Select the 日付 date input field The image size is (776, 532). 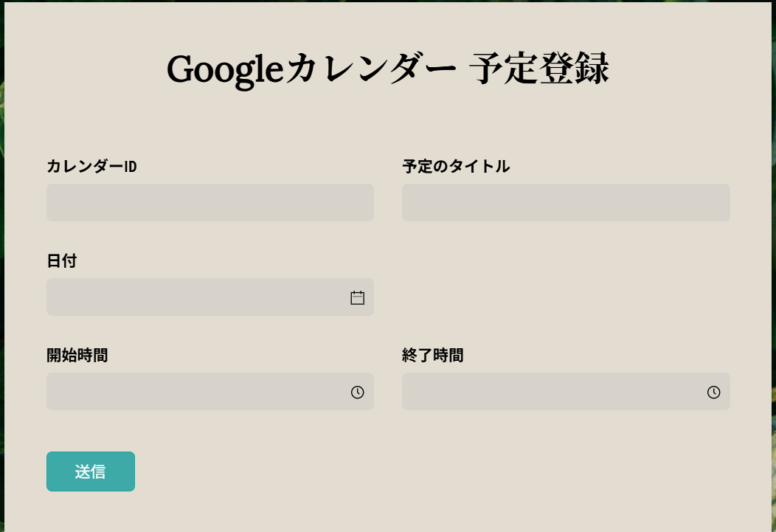pyautogui.click(x=210, y=297)
